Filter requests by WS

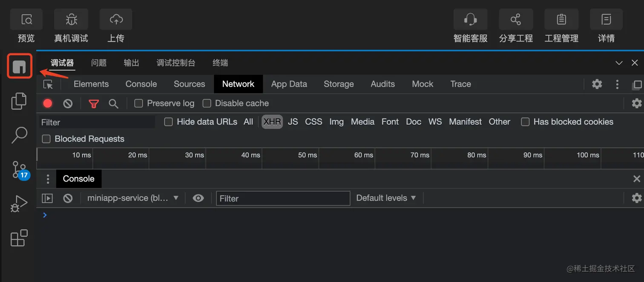coord(435,122)
